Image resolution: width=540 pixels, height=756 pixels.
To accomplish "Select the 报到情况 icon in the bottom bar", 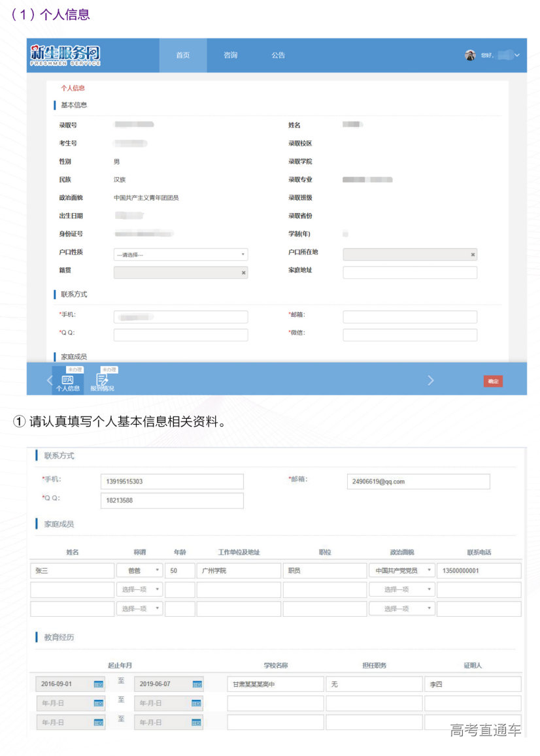I will tap(102, 379).
